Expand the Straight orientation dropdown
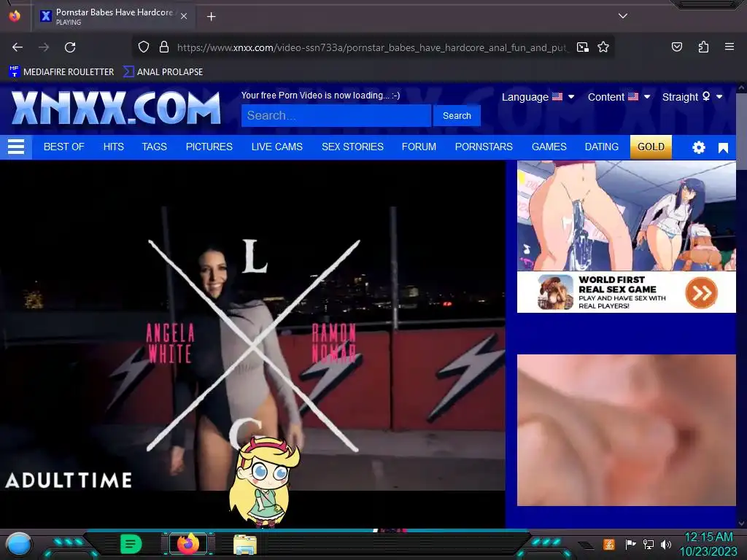Viewport: 747px width, 560px height. [692, 97]
